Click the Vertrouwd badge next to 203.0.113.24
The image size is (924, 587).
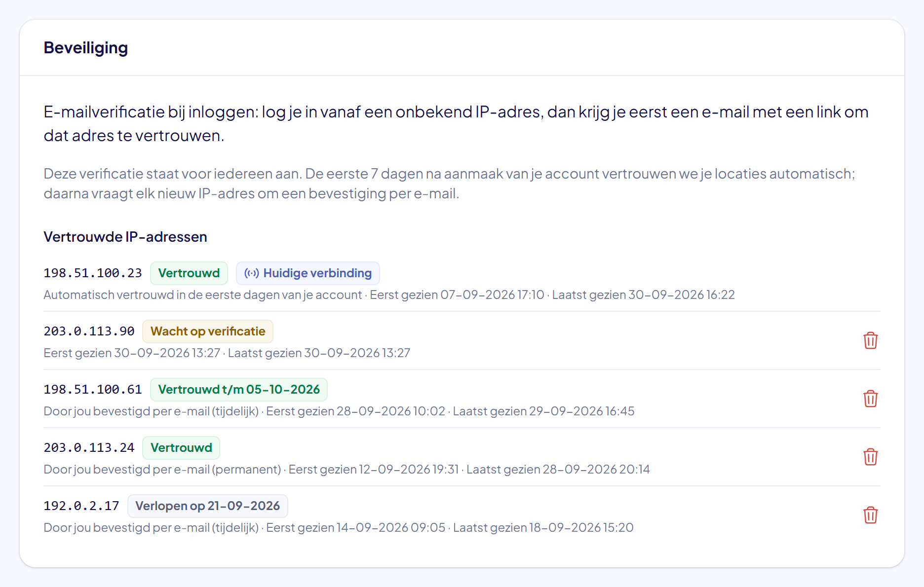(x=181, y=448)
